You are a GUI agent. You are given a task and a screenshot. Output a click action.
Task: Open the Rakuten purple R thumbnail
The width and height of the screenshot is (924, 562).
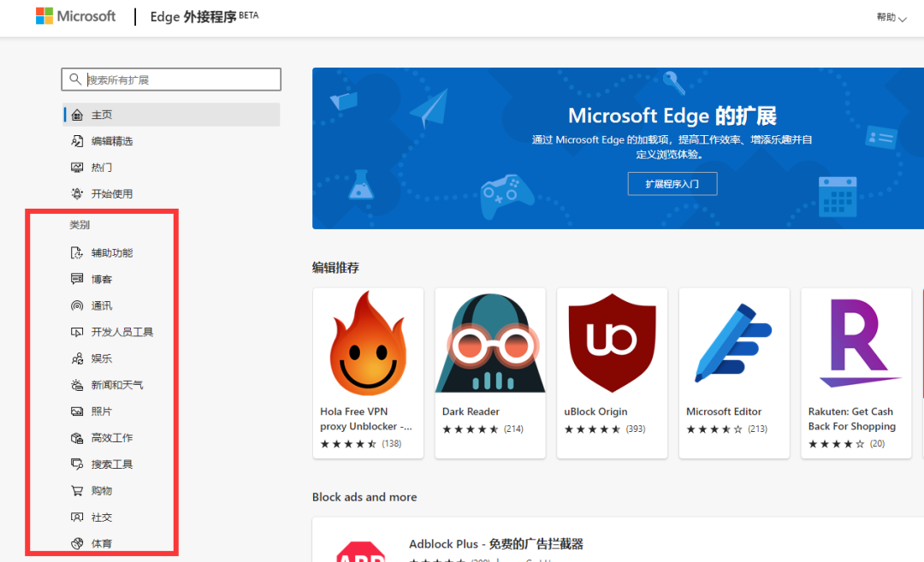click(861, 343)
